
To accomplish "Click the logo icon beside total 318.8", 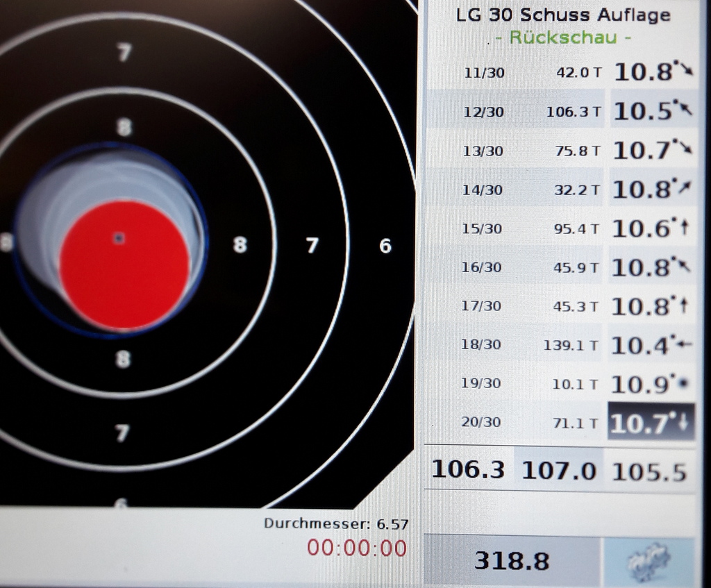I will pyautogui.click(x=649, y=560).
